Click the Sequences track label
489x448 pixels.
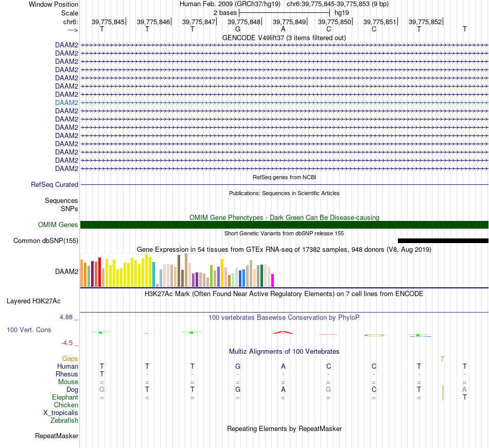[61, 201]
